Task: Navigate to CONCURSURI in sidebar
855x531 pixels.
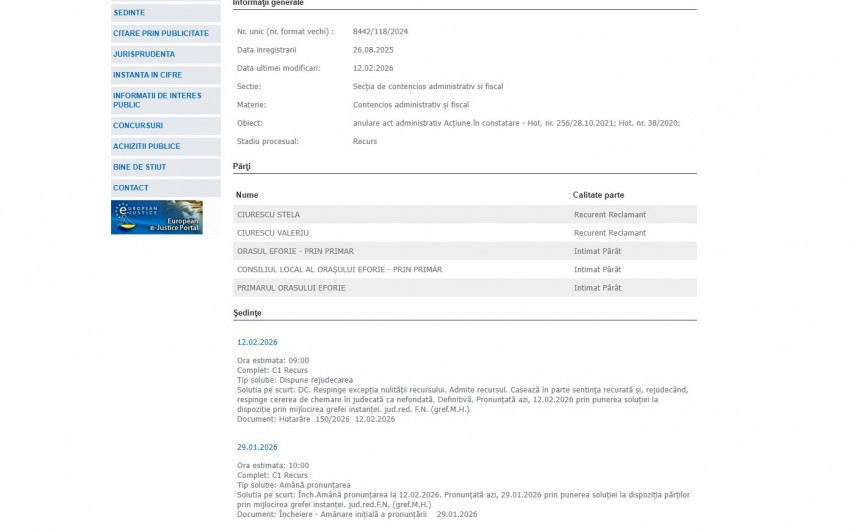Action: 138,126
